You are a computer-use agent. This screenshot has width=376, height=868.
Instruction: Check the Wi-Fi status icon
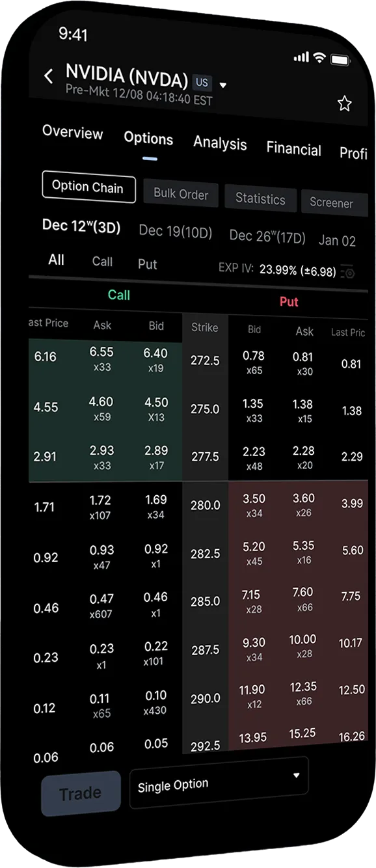319,57
